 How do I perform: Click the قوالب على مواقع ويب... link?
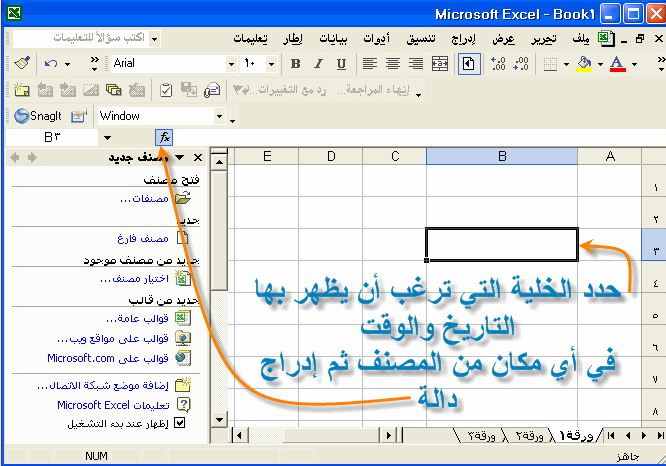point(113,339)
